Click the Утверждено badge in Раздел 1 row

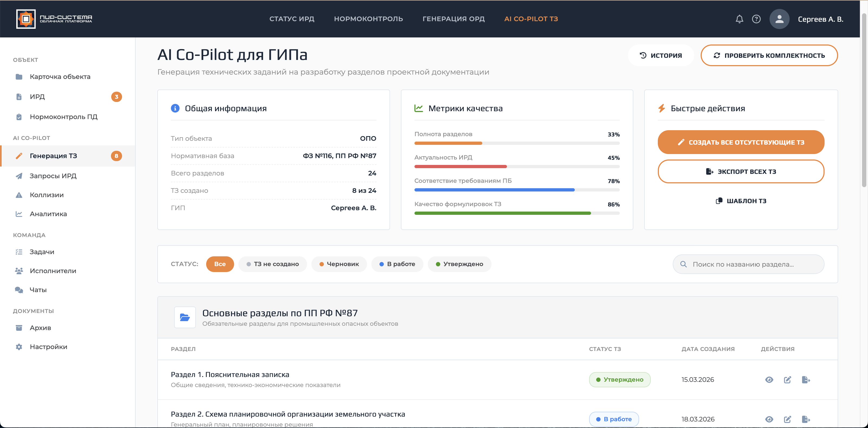[x=619, y=380]
